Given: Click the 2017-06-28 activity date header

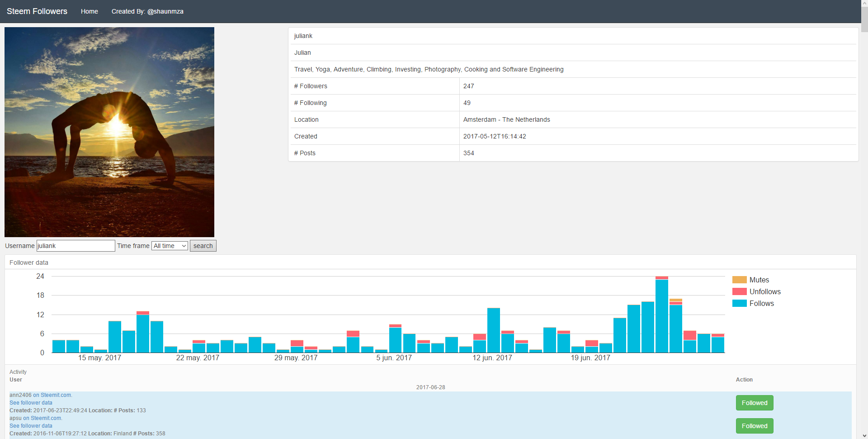Looking at the screenshot, I should 430,387.
